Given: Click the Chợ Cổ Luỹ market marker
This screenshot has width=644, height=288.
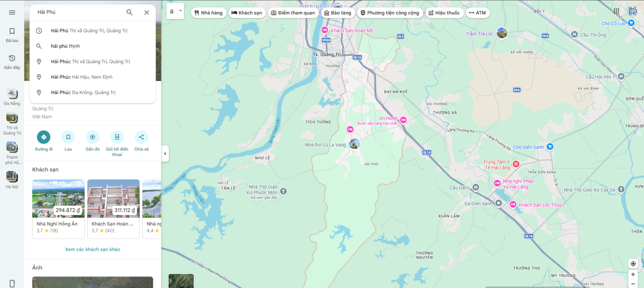Looking at the screenshot, I should (631, 24).
